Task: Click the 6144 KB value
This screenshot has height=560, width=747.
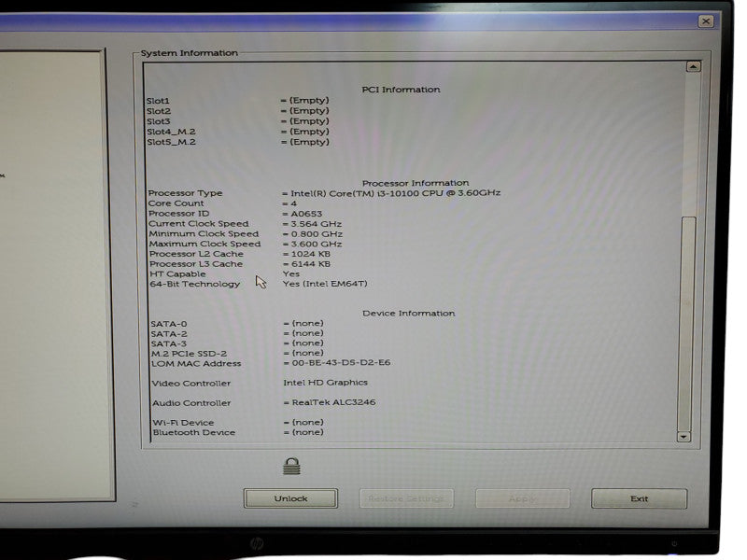Action: [311, 264]
